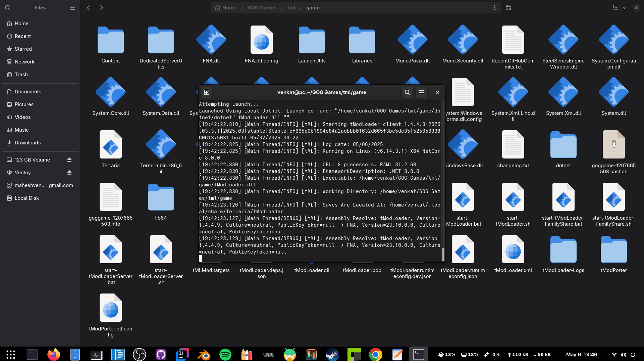Navigate to GOG Games via breadcrumb

pos(261,7)
